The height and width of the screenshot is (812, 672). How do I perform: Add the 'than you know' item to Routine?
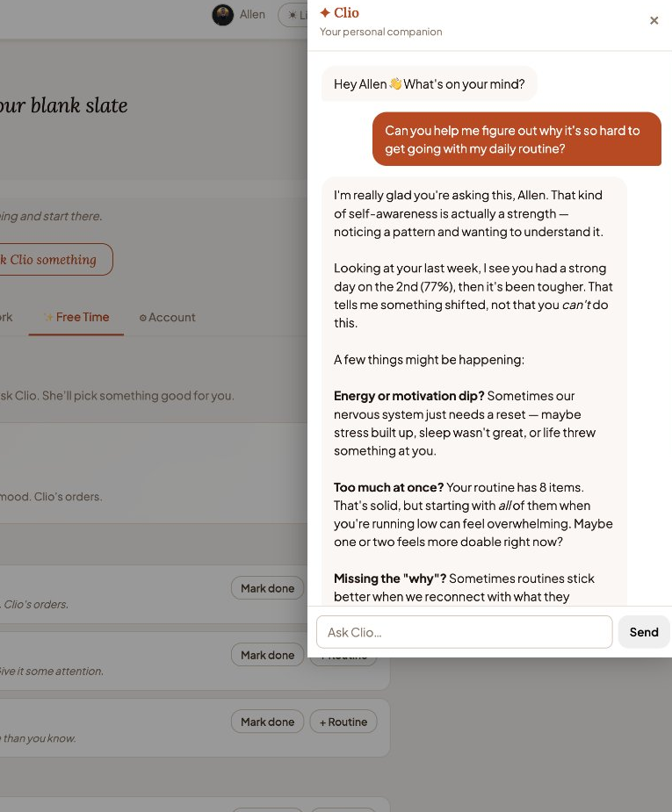343,722
